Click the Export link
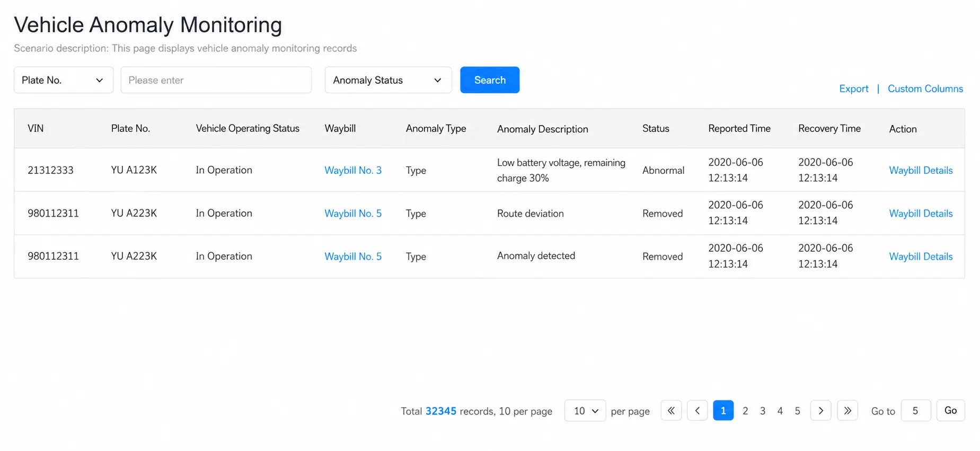980x451 pixels. pyautogui.click(x=854, y=89)
